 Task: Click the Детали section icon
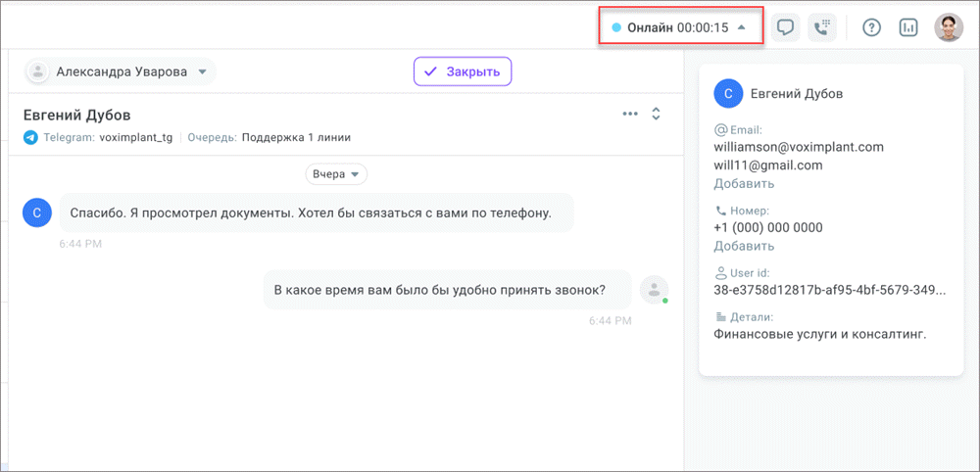coord(720,316)
